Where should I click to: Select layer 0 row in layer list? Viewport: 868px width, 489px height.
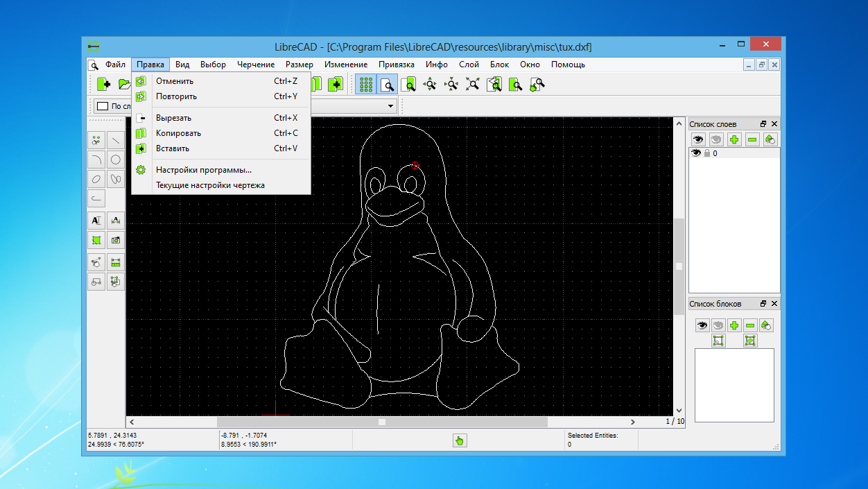pos(734,153)
